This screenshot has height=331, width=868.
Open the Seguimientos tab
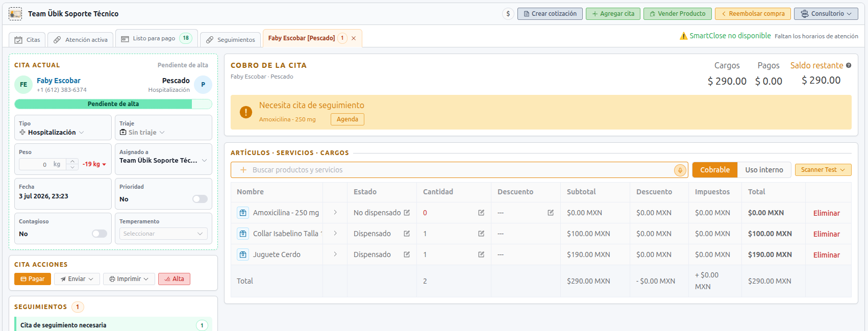click(230, 40)
